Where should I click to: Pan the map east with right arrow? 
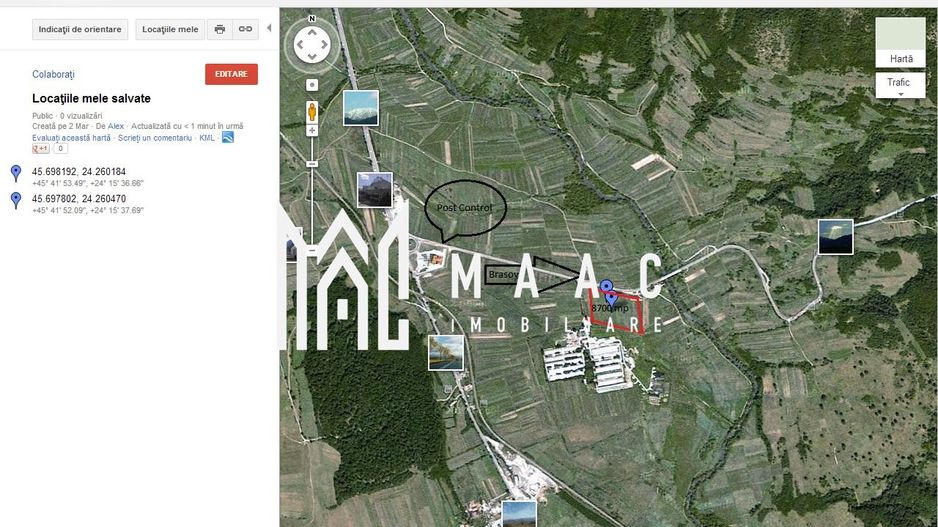[x=325, y=44]
